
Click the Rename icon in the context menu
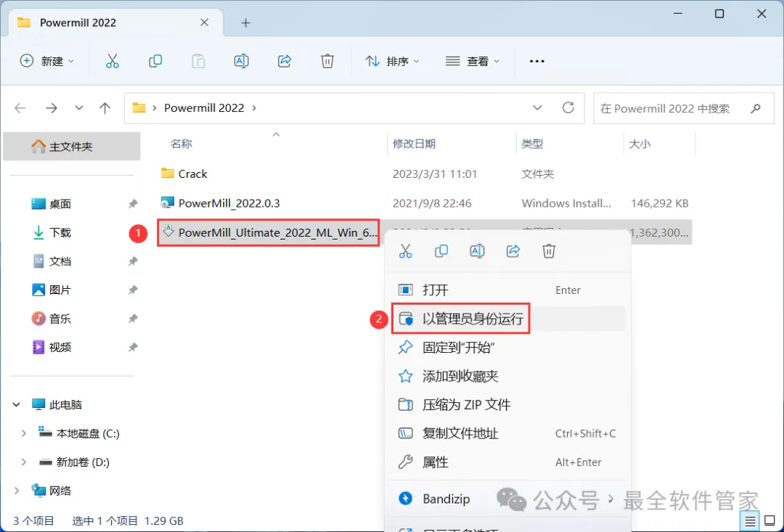click(477, 251)
